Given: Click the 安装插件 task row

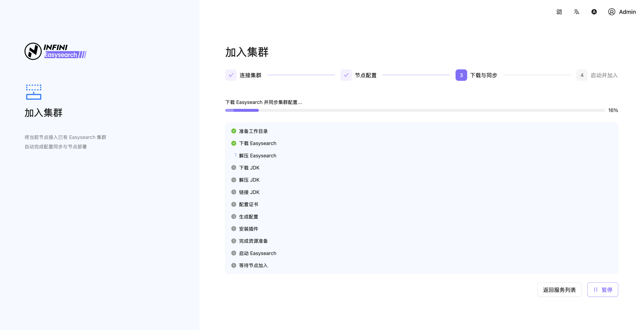Looking at the screenshot, I should point(248,229).
